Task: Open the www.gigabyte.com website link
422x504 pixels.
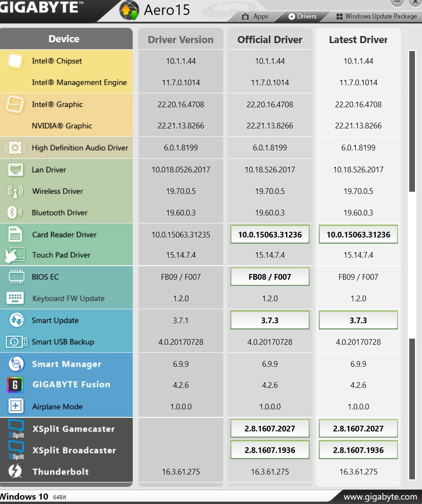Action: pos(380,497)
